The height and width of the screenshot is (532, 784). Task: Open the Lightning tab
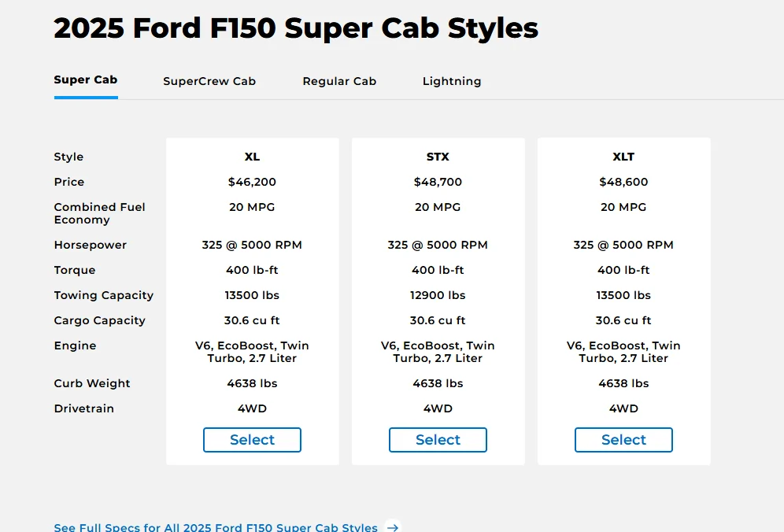click(x=452, y=81)
